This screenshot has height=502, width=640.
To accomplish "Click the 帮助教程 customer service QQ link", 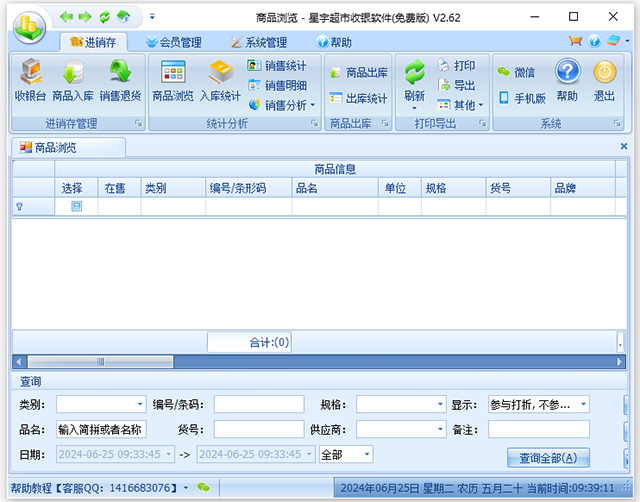I will [94, 488].
